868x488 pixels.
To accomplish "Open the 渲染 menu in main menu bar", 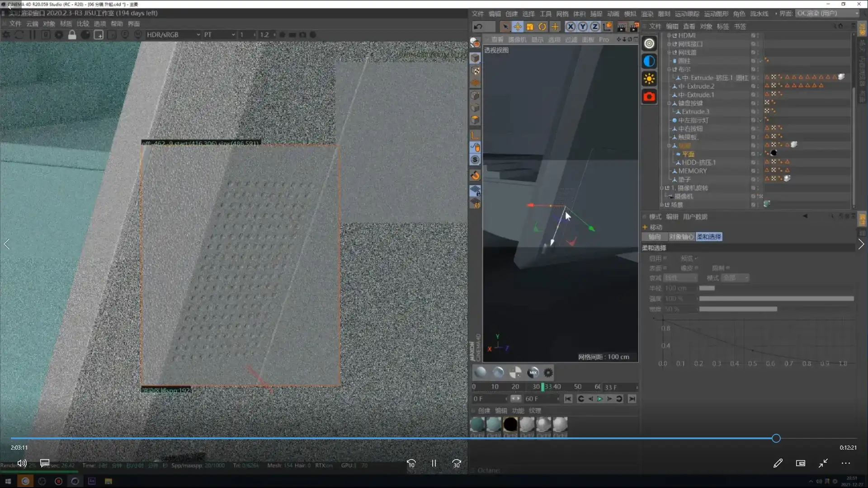I will (647, 14).
